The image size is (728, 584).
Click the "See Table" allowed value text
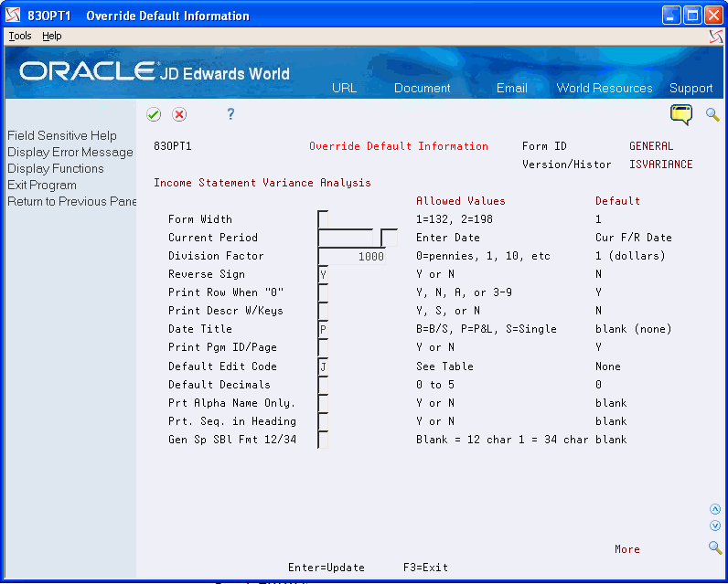pos(444,366)
